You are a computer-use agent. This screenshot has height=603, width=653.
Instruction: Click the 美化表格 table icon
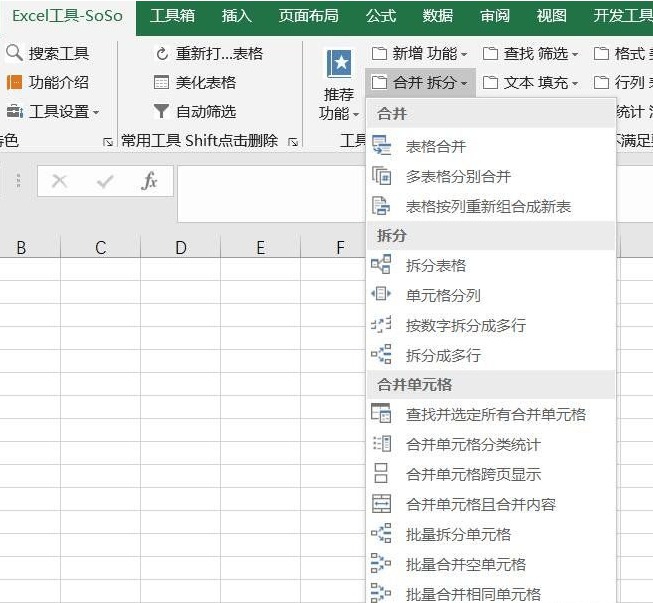(161, 82)
